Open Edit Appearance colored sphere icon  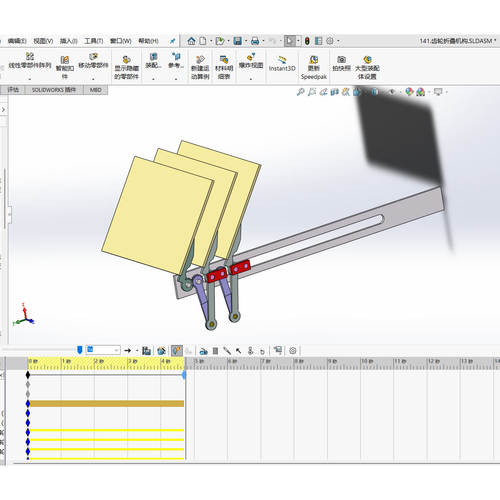coord(409,92)
